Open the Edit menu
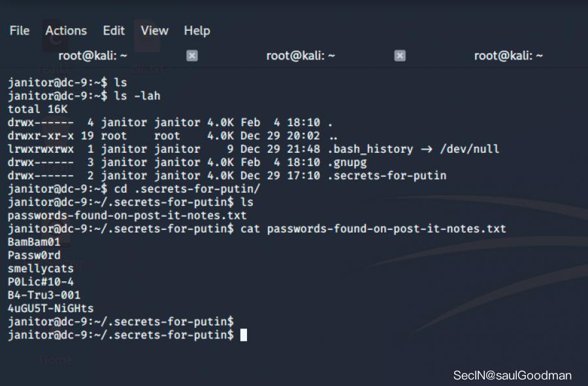Viewport: 588px width, 386px height. tap(114, 31)
